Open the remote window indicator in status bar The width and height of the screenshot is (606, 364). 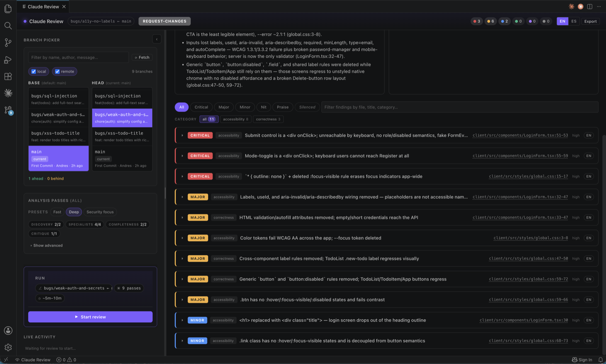coord(6,360)
